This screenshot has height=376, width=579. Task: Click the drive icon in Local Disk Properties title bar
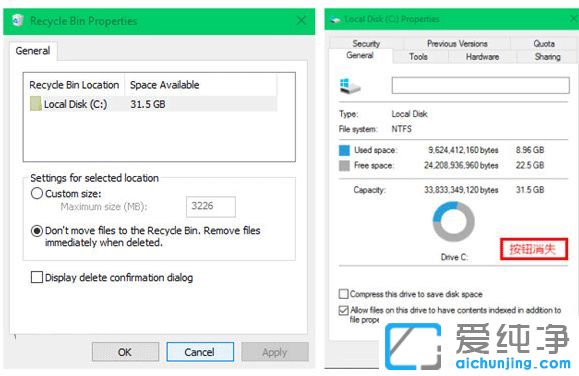tap(335, 20)
